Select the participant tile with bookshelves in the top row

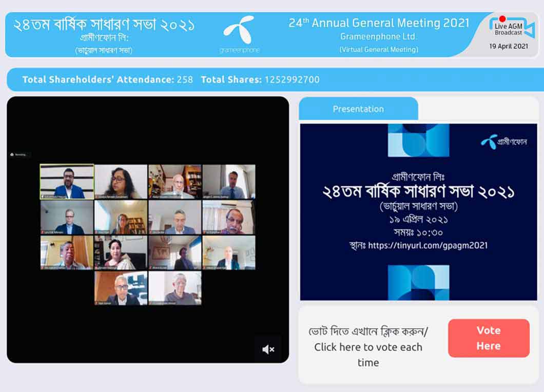(x=175, y=182)
